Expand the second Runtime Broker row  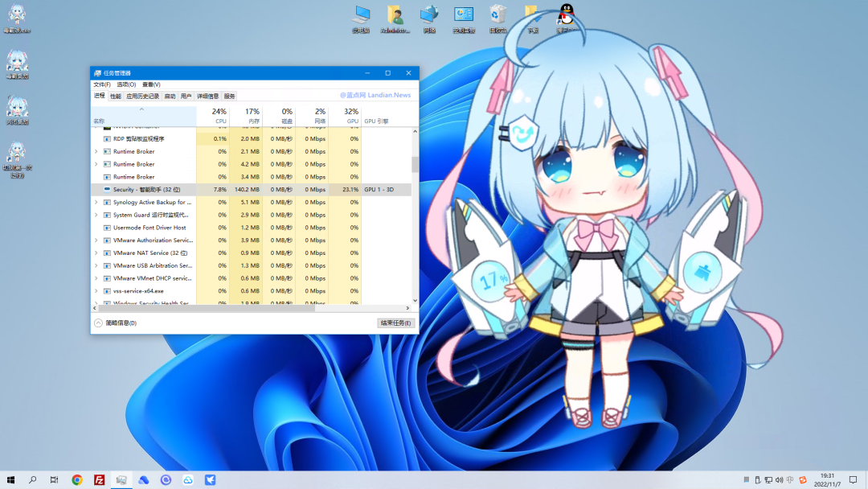point(96,165)
